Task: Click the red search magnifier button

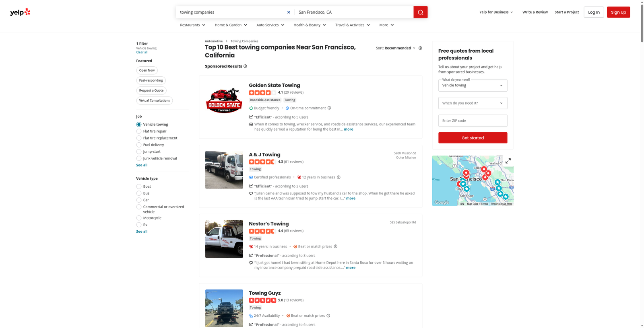Action: click(x=420, y=12)
